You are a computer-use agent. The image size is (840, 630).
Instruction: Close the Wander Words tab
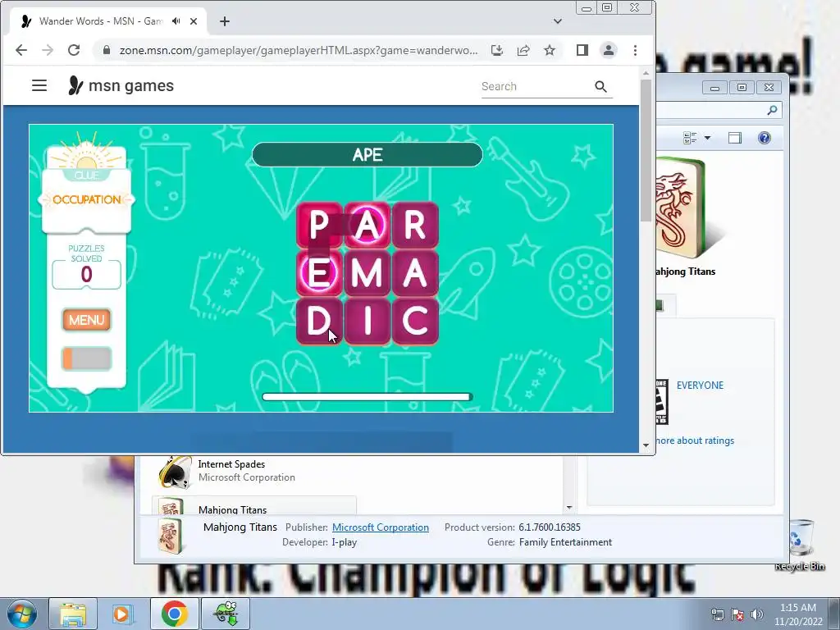[194, 21]
